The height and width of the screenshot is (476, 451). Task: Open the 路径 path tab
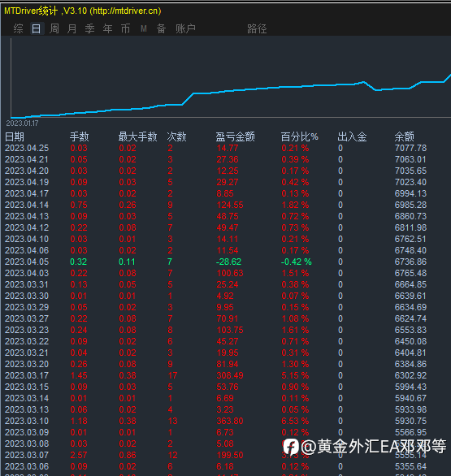tap(257, 29)
